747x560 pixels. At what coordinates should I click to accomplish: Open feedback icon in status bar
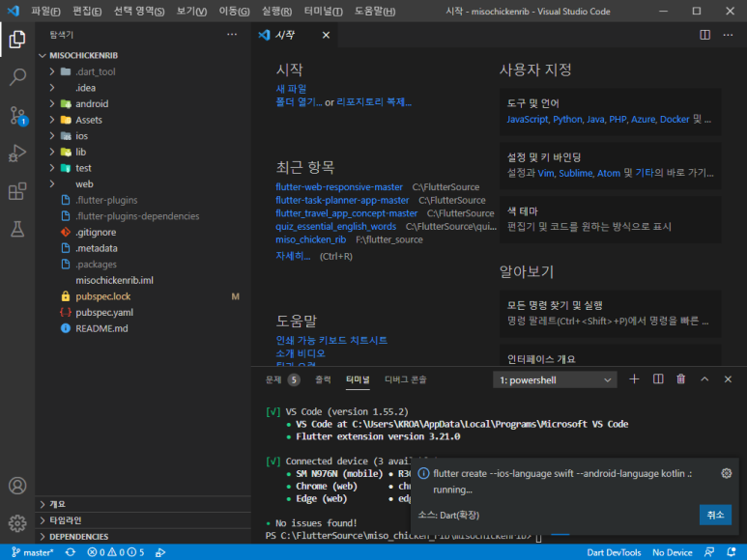709,552
